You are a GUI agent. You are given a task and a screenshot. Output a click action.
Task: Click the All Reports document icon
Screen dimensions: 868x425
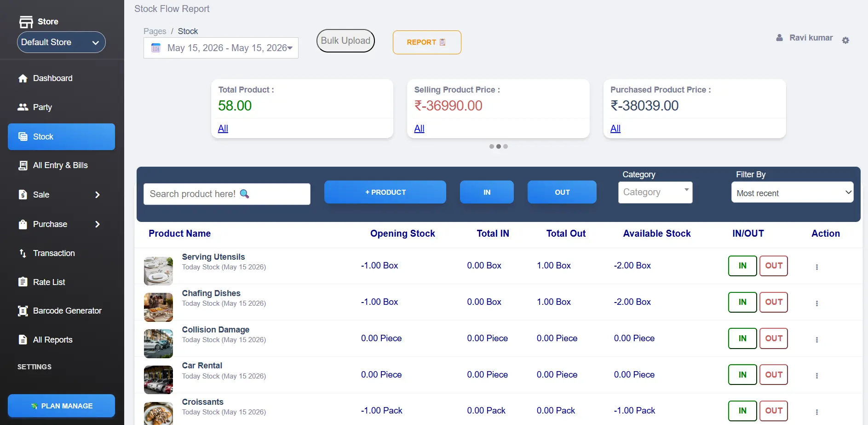(x=23, y=340)
